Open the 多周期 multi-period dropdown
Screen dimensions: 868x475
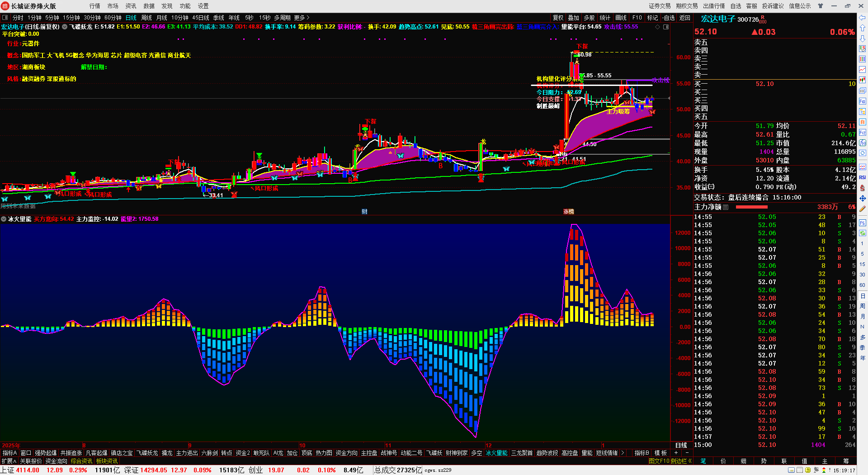pos(282,18)
